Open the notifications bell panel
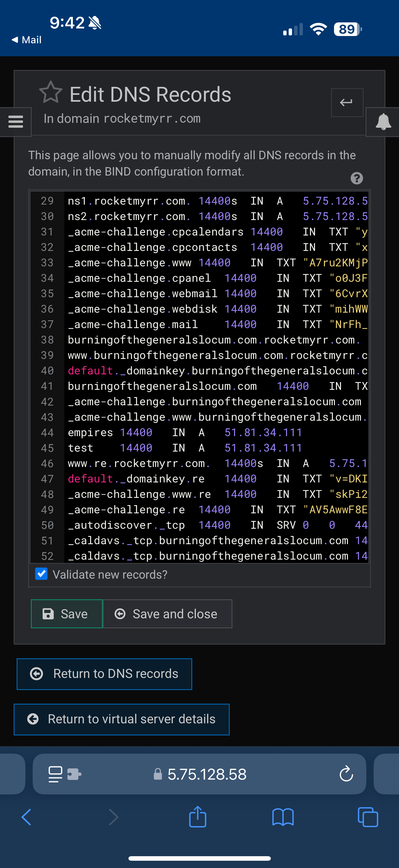This screenshot has width=399, height=868. point(383,122)
